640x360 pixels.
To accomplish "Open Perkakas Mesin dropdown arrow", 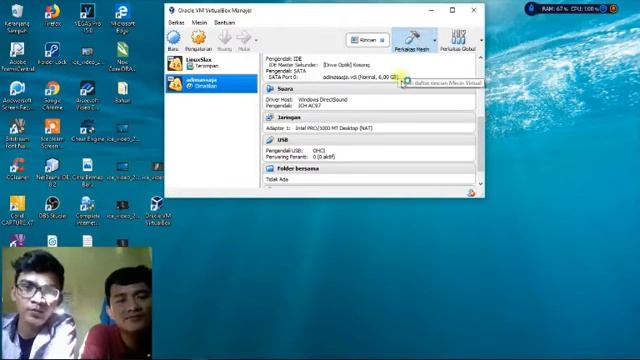I will pos(435,40).
